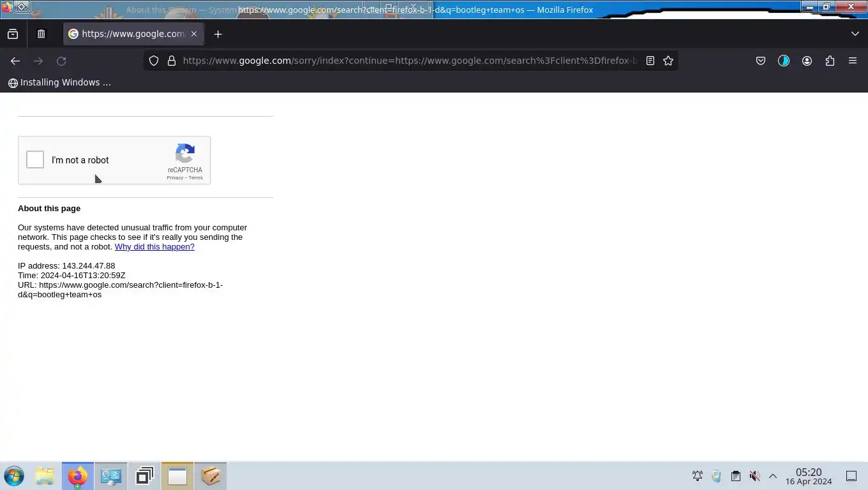This screenshot has width=868, height=490.
Task: Close the google.com tab
Action: click(194, 34)
